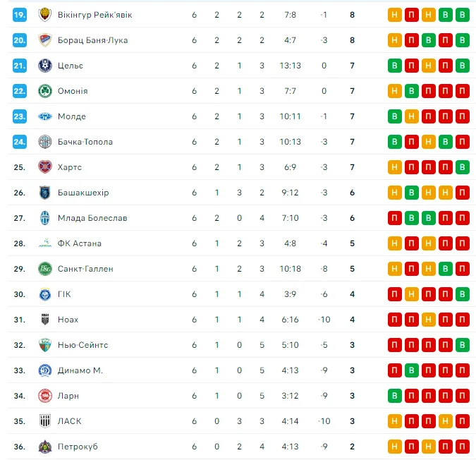
Task: Click the last form result of ГІК
Action: click(x=463, y=294)
